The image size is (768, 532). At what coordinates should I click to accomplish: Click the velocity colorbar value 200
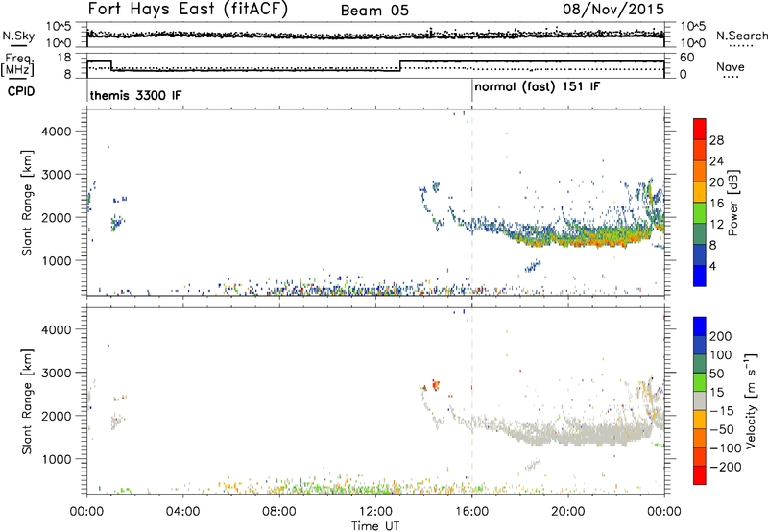point(721,336)
